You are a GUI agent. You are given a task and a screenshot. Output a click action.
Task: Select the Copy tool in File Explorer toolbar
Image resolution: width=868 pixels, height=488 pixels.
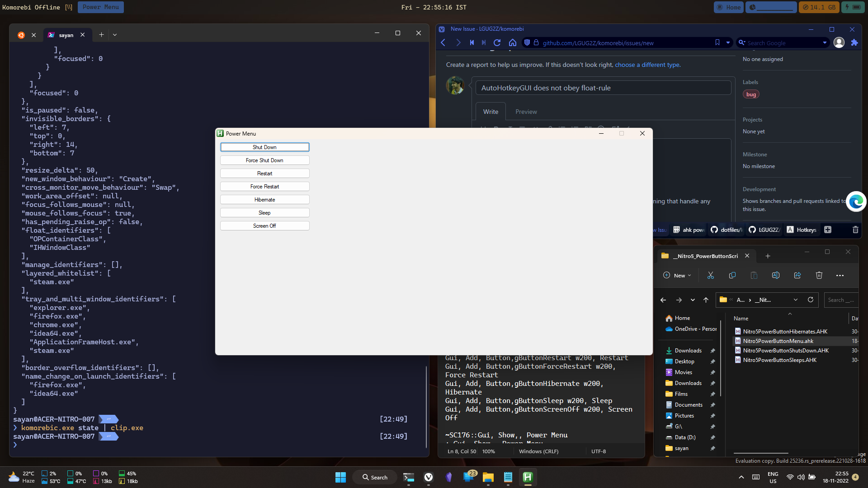732,275
